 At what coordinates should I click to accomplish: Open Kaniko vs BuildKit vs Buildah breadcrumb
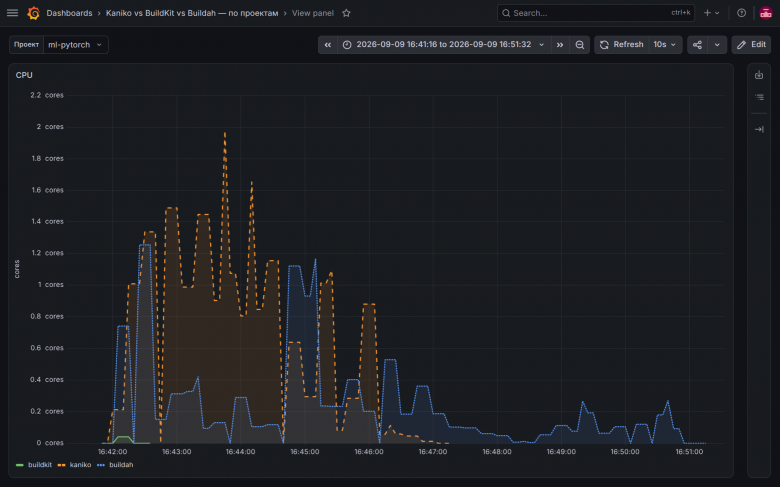192,13
